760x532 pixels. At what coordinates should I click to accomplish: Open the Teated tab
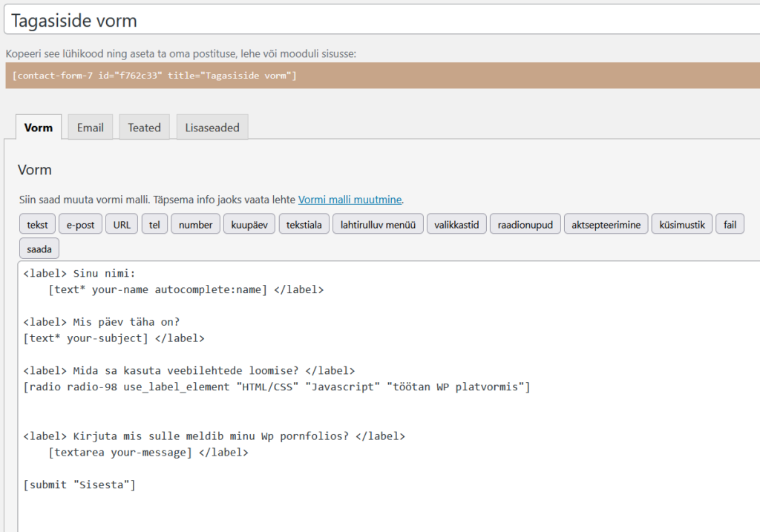click(144, 128)
